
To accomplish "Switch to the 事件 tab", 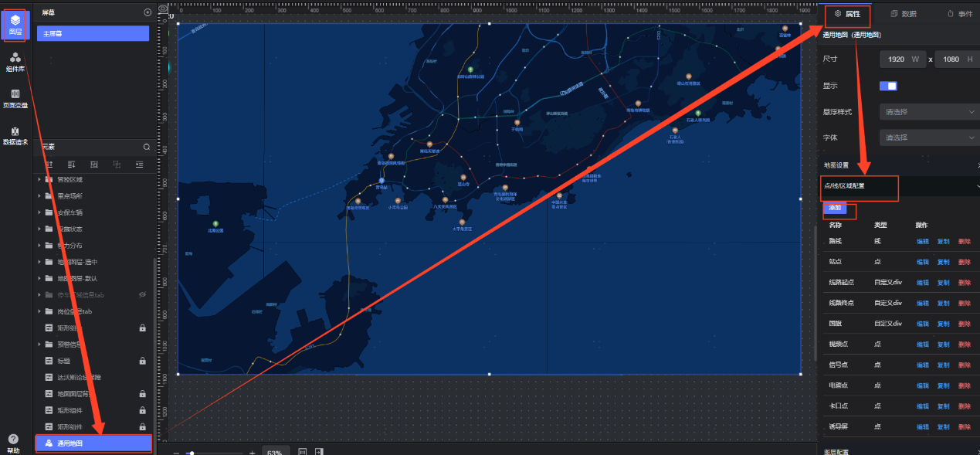I will point(960,14).
